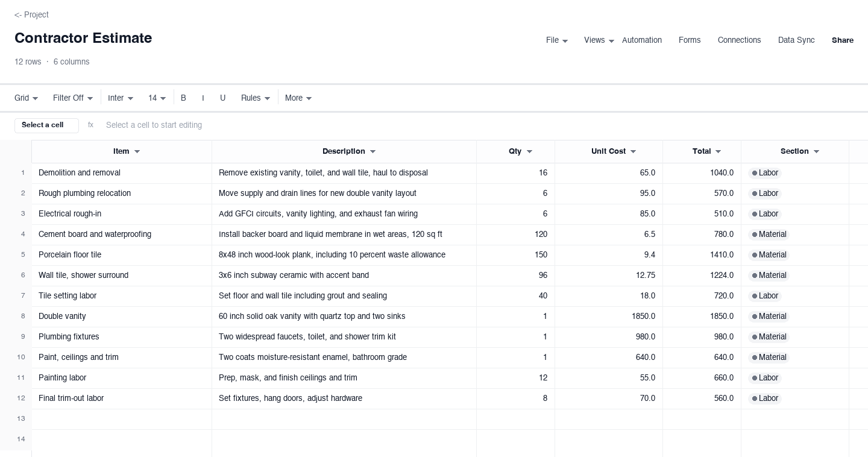Image resolution: width=868 pixels, height=457 pixels.
Task: Open the Grid view dropdown
Action: (x=27, y=98)
